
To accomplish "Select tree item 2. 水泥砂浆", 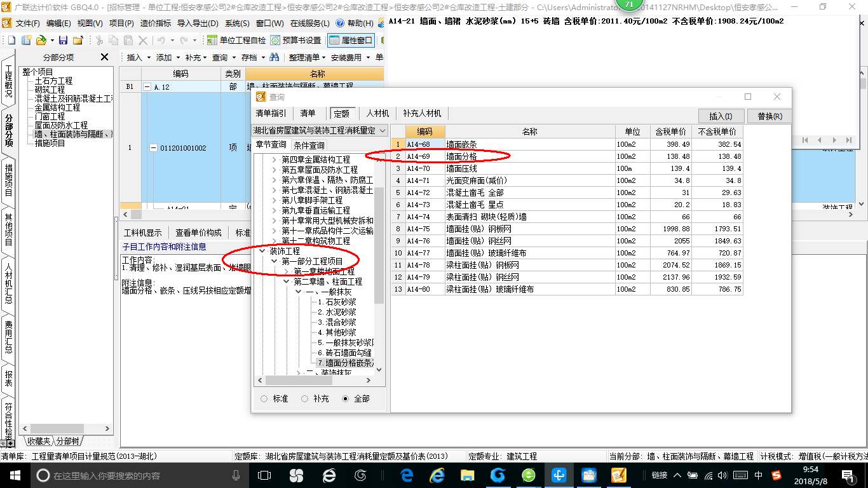I will pos(337,312).
